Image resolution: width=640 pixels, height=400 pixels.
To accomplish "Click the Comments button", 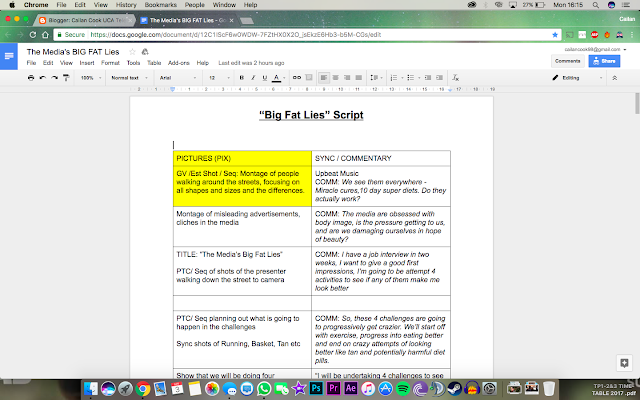I will coord(567,61).
